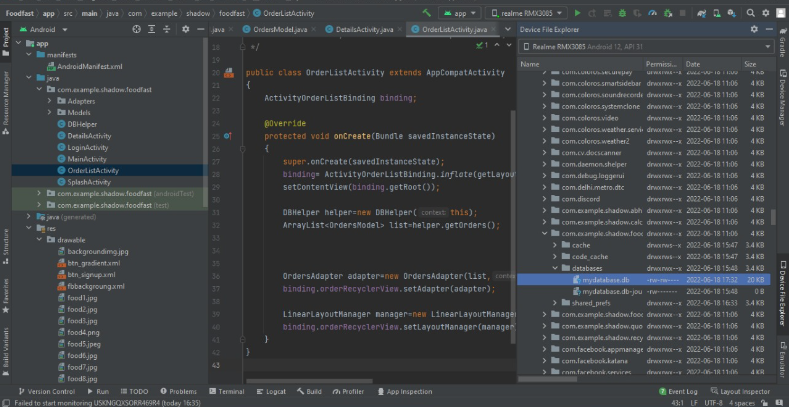789x408 pixels.
Task: Click Collapse All icon in Project panel
Action: [167, 29]
